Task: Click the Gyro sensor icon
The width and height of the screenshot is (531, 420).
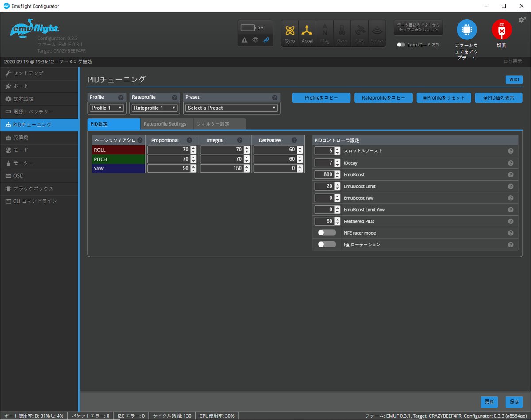Action: tap(290, 33)
